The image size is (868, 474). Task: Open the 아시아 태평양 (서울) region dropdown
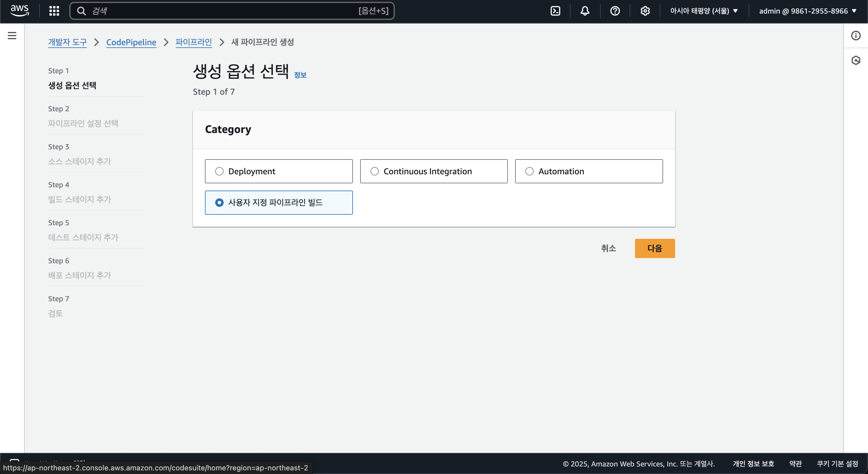click(x=703, y=11)
